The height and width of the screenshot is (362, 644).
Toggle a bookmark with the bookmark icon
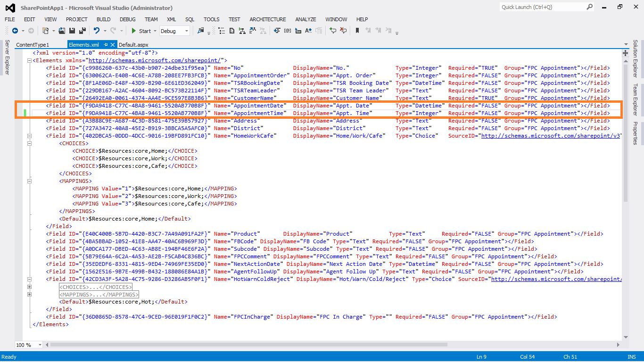[357, 31]
